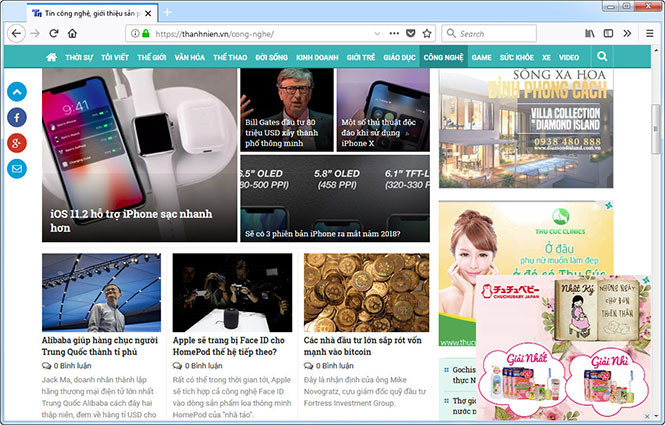
Task: Open the site search magnifier icon
Action: point(602,58)
